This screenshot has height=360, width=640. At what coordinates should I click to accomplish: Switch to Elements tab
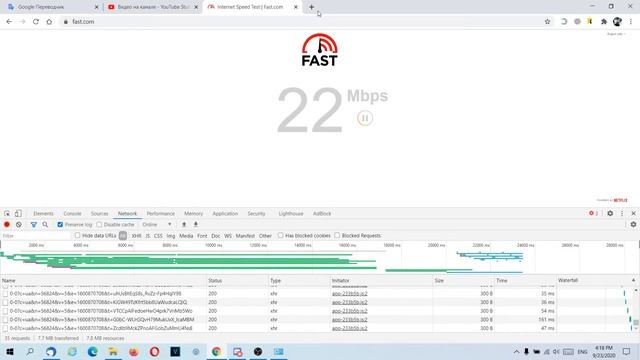coord(43,213)
